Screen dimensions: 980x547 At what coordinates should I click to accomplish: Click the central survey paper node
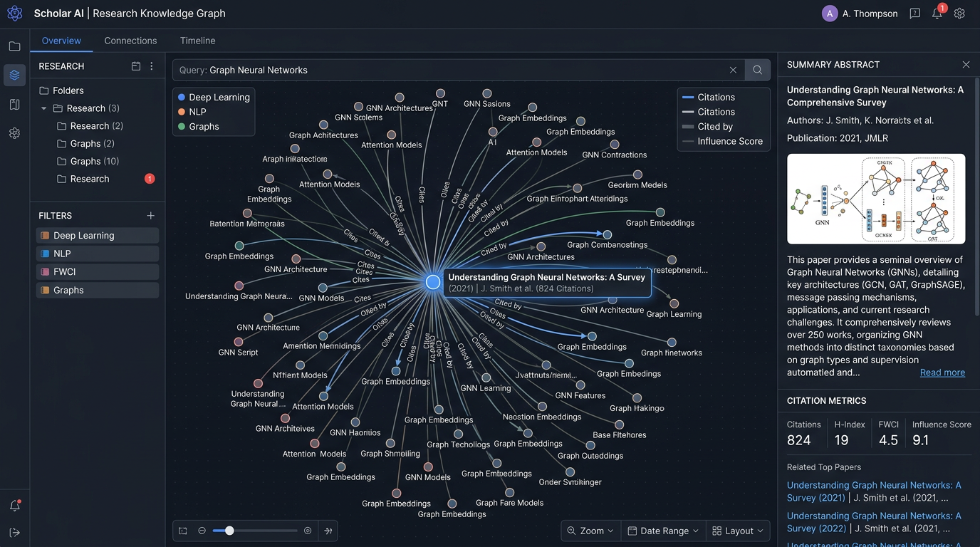(433, 282)
